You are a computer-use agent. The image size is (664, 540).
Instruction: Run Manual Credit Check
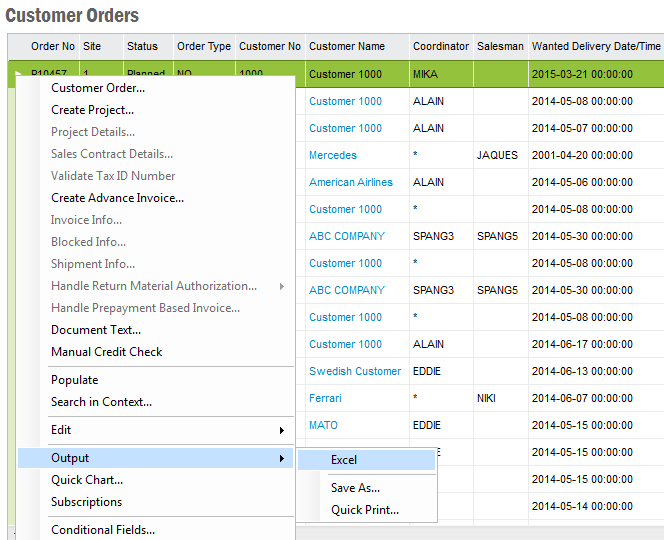(x=106, y=352)
